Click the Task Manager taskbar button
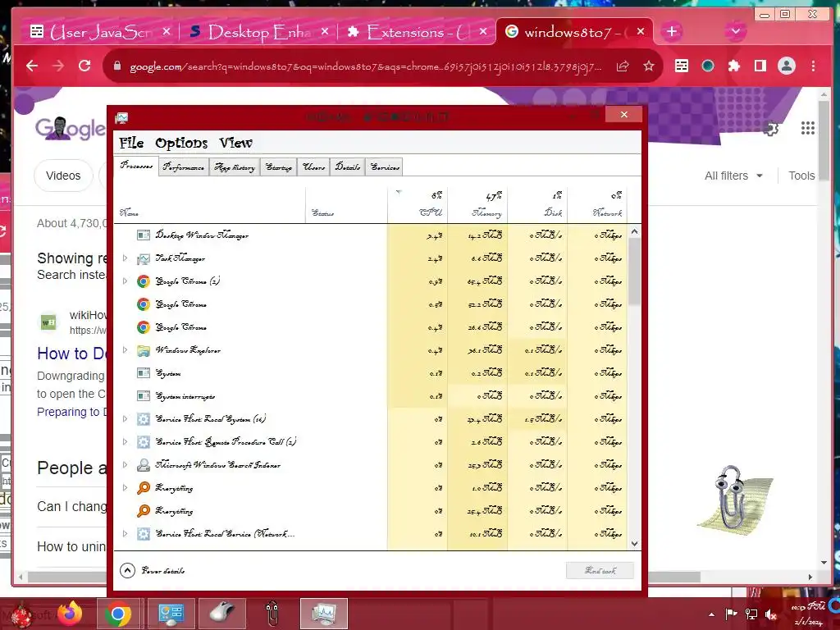 (323, 614)
